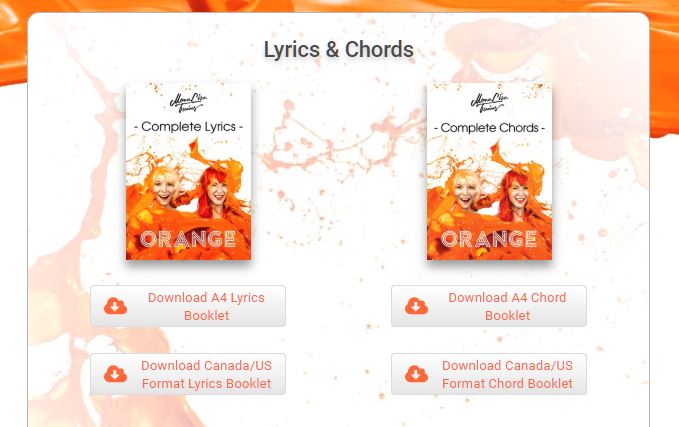
Task: Click the twins photo on chords cover
Action: coord(489,193)
